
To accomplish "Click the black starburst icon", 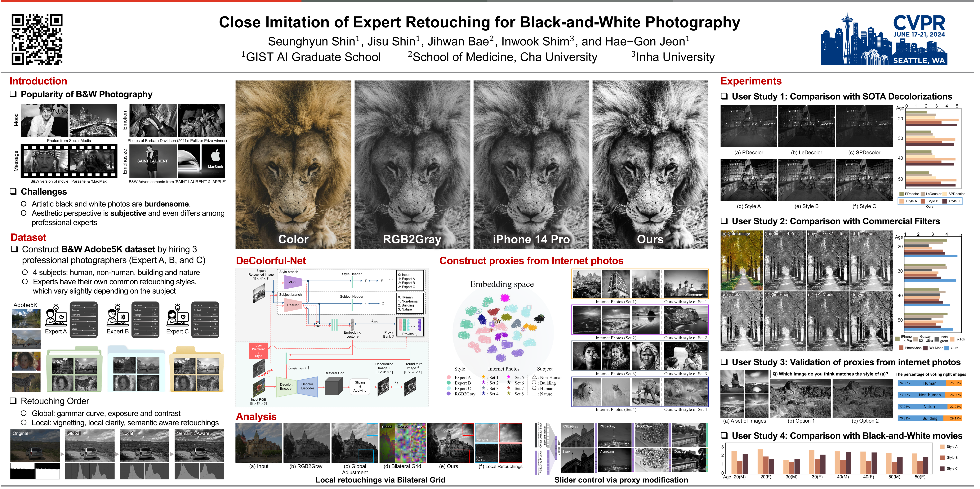I will (124, 317).
